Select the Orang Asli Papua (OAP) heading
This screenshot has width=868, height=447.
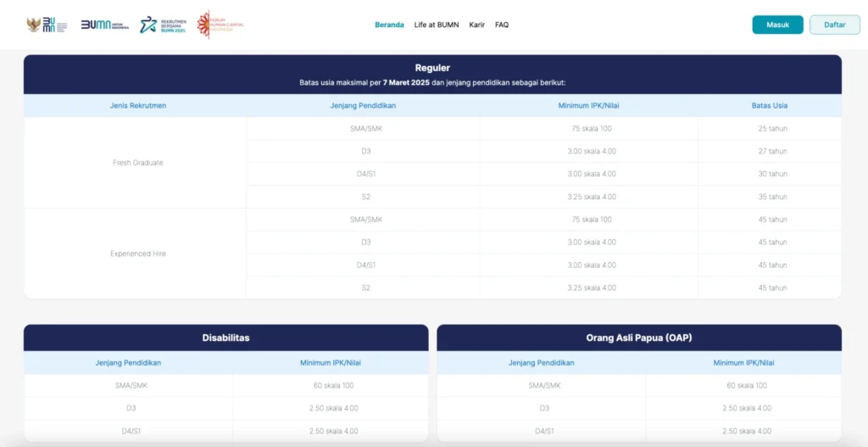coord(639,338)
